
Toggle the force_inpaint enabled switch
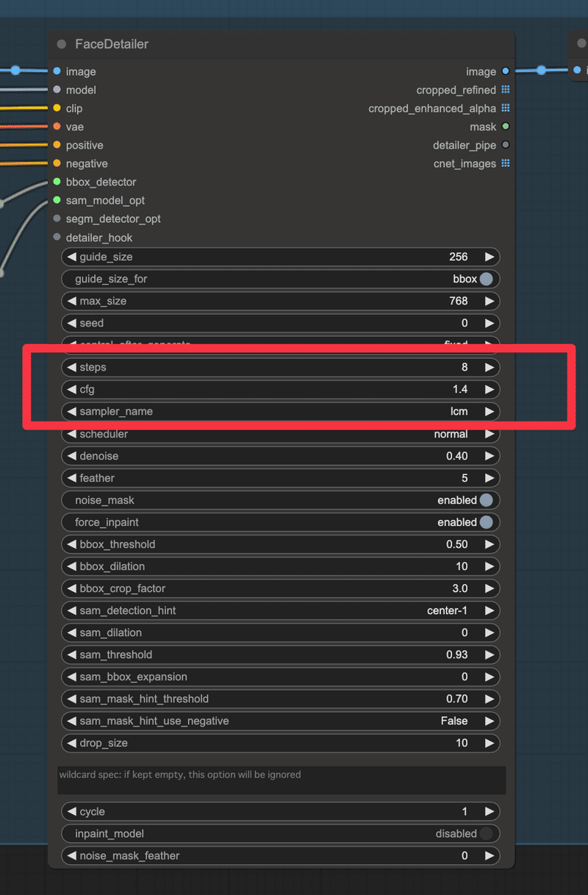486,522
